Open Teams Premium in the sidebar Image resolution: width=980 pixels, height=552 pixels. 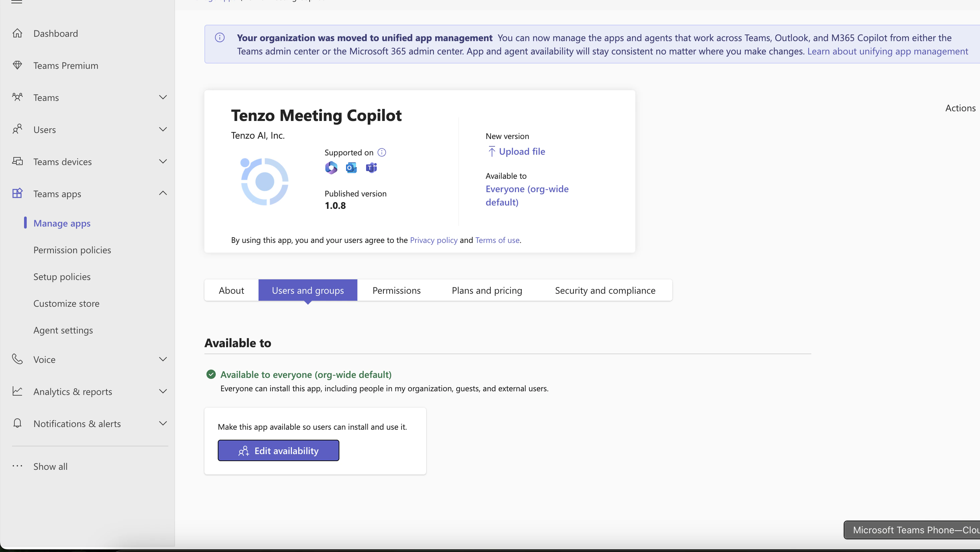pos(66,65)
